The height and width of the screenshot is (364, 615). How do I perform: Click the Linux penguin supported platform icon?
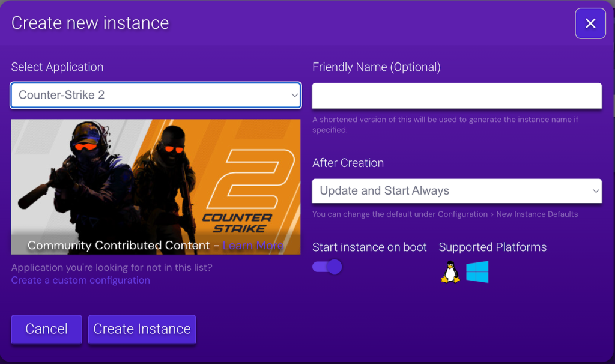pos(450,271)
